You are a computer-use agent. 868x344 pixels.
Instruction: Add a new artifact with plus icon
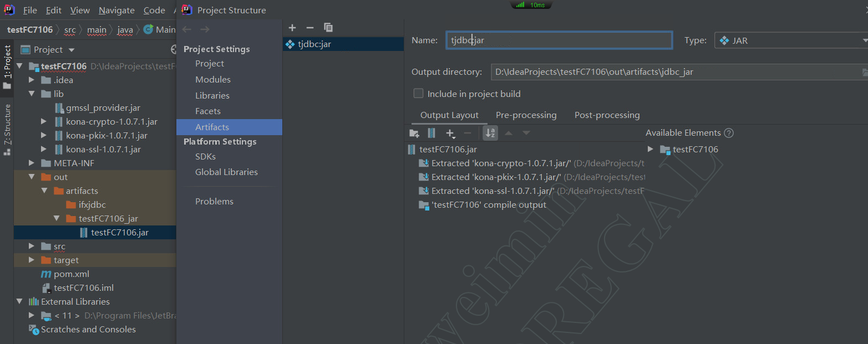[x=292, y=28]
